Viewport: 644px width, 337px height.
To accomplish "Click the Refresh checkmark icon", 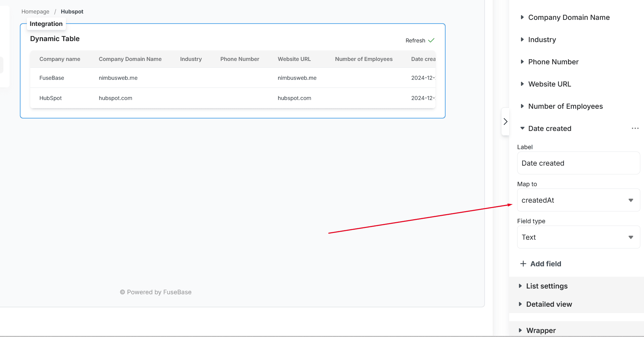I will pyautogui.click(x=431, y=40).
